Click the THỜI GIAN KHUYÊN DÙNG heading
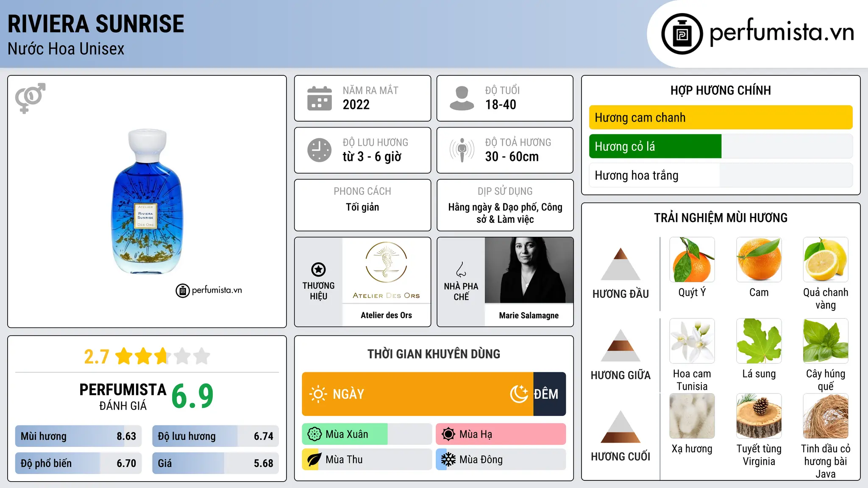Image resolution: width=868 pixels, height=488 pixels. coord(434,354)
